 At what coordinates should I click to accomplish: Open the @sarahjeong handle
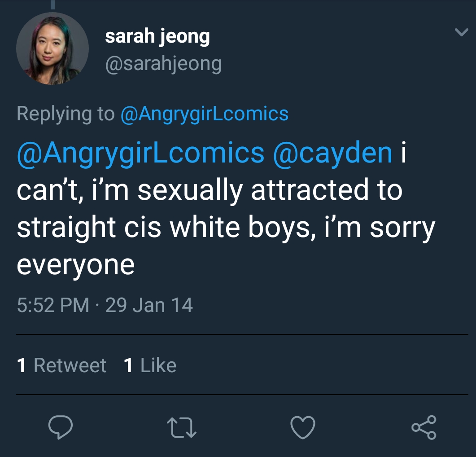coord(163,64)
